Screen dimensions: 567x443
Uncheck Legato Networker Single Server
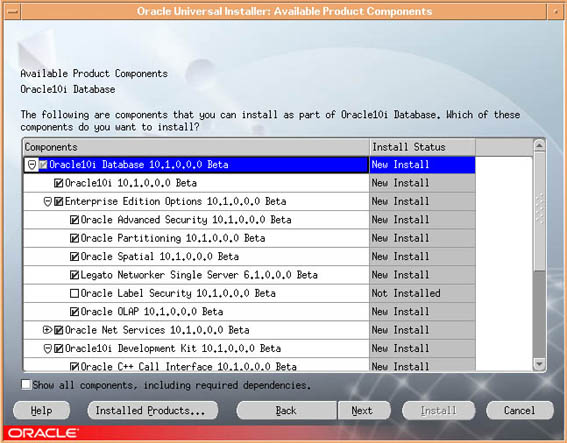click(74, 275)
